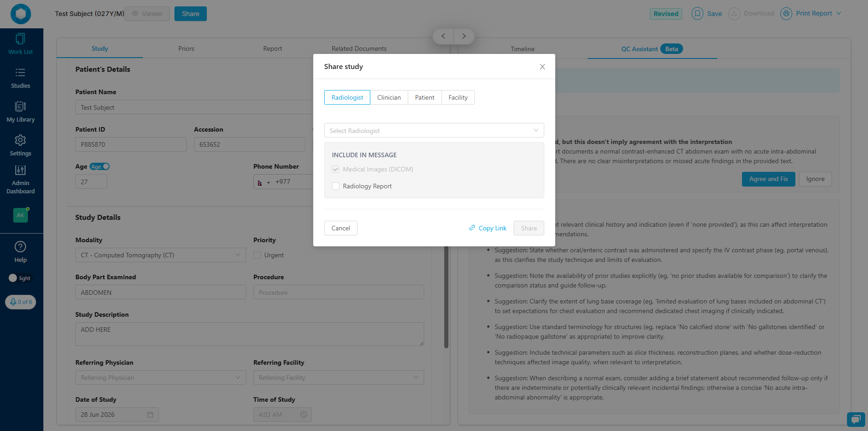868x431 pixels.
Task: Expand the Select Radiologist dropdown
Action: point(434,130)
